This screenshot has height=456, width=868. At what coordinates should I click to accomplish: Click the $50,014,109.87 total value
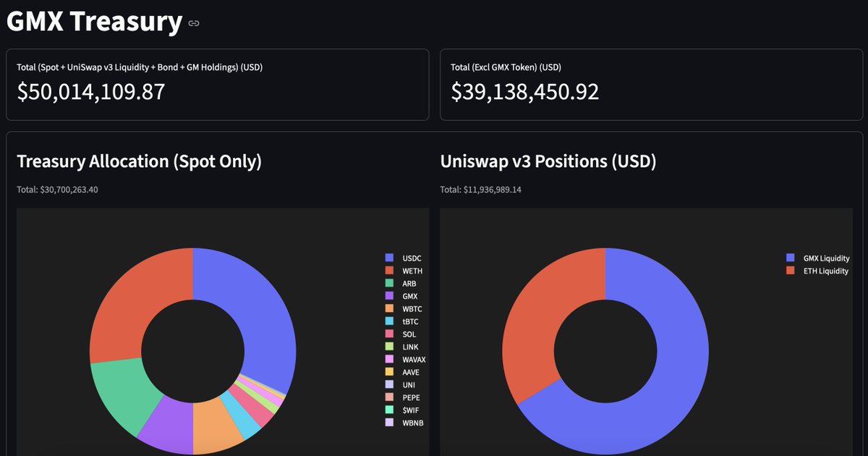tap(91, 92)
